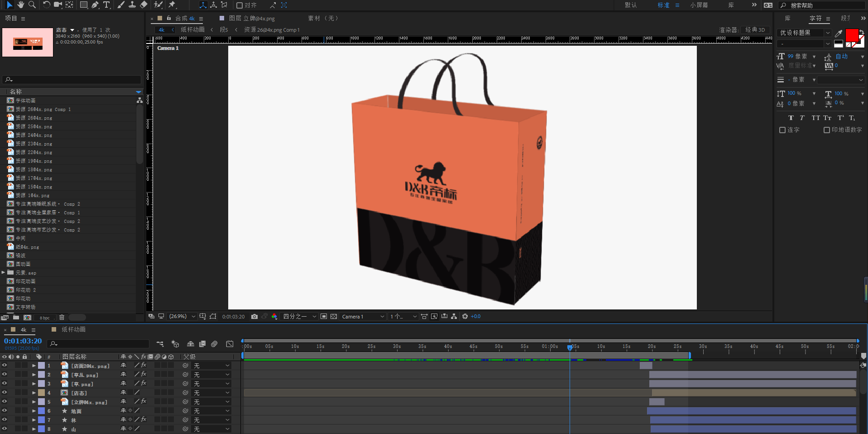Switch to the 默认 workspace
Viewport: 868px width, 434px height.
click(x=631, y=5)
